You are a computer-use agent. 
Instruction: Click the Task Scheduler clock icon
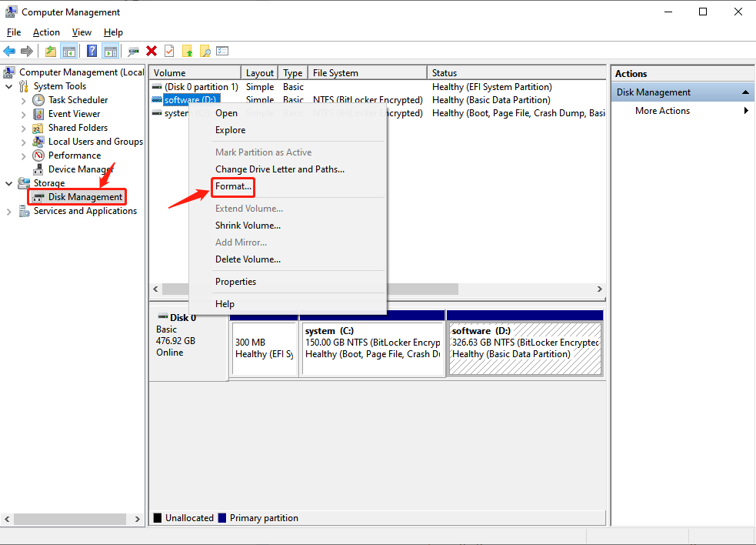coord(38,100)
